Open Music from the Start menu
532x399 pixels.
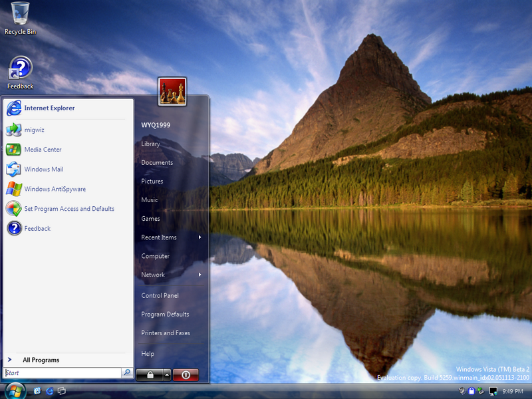149,200
